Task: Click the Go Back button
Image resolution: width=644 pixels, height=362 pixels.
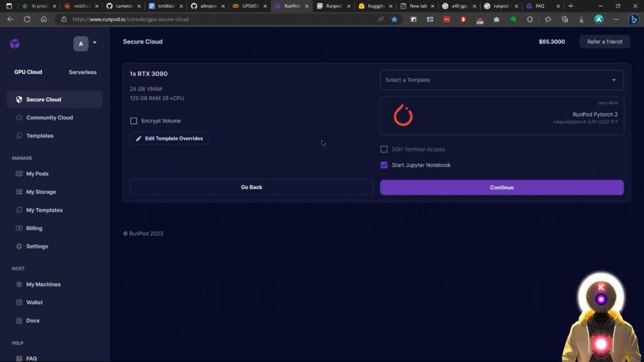Action: 252,187
